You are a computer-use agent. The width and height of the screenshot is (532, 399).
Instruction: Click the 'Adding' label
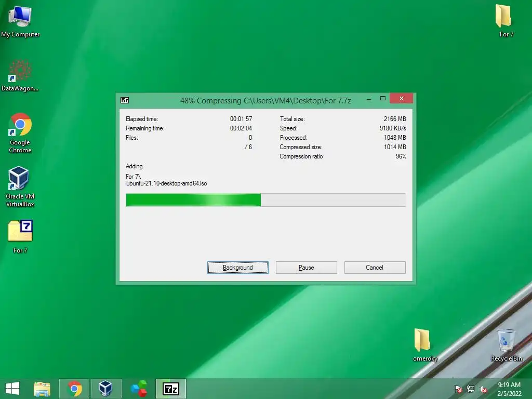click(x=134, y=166)
